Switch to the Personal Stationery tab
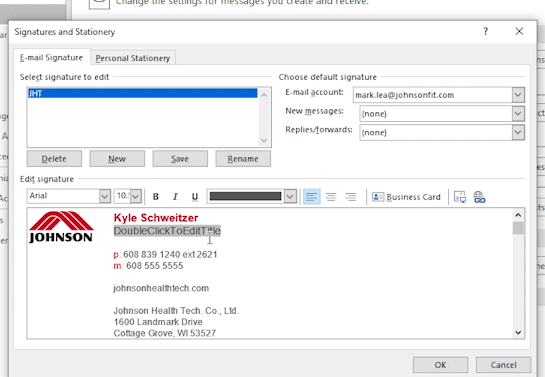The image size is (545, 377). click(x=133, y=58)
